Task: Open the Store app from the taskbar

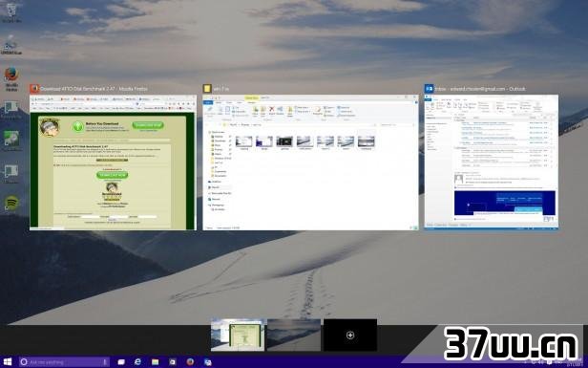Action: click(x=173, y=362)
